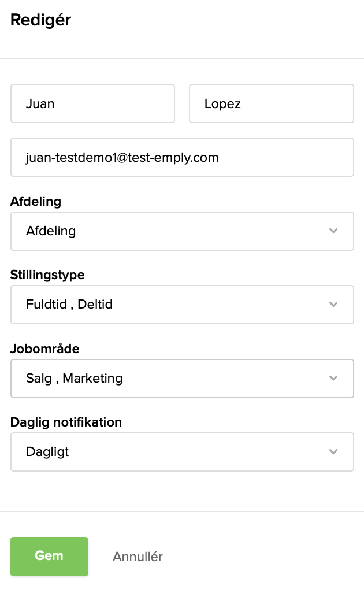Click the chevron arrow in the Stillingstype dropdown
This screenshot has width=364, height=593.
pyautogui.click(x=333, y=304)
